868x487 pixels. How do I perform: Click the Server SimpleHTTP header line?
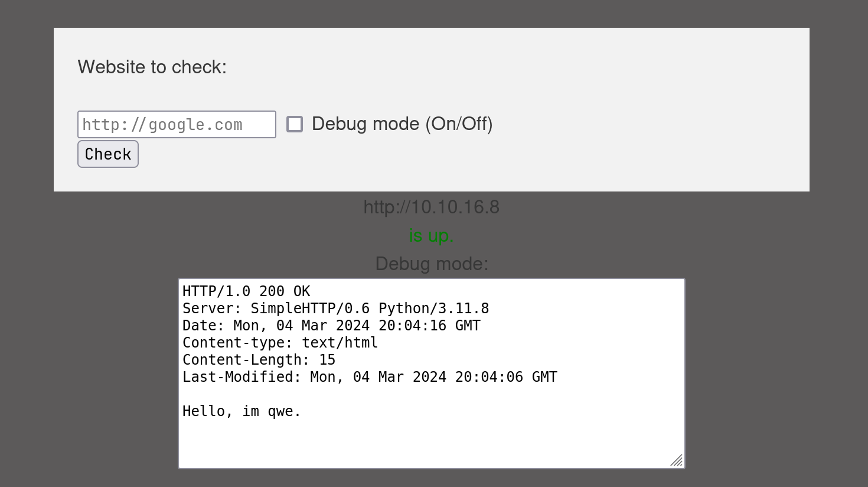tap(335, 309)
